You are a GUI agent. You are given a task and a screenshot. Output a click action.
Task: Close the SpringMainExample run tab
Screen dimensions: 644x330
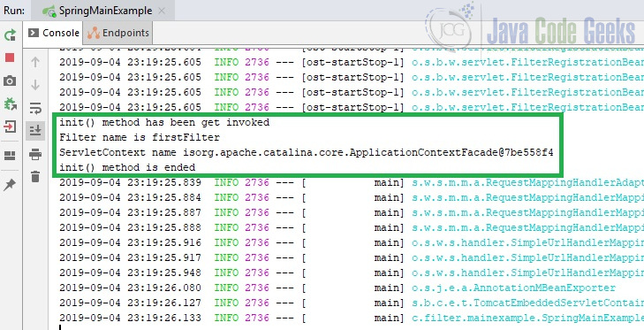(162, 12)
